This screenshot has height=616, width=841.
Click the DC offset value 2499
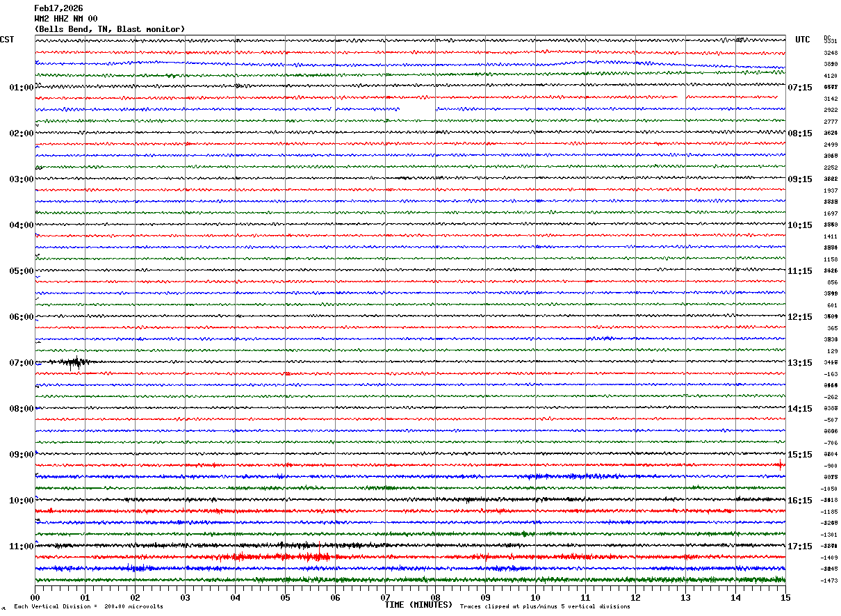click(x=831, y=145)
